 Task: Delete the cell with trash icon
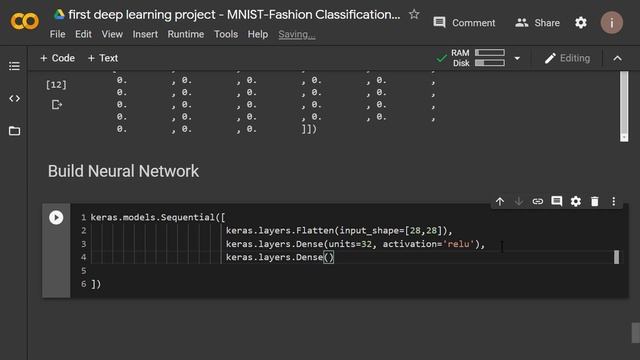pos(595,201)
